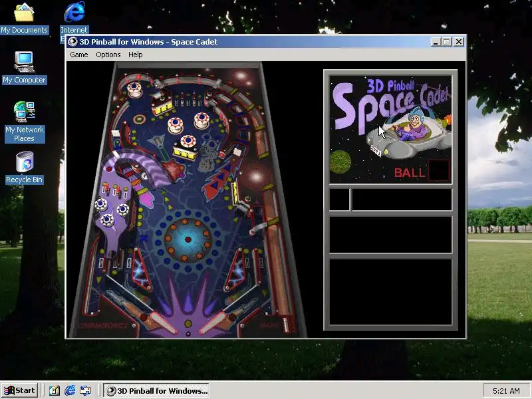Click the blue circular wormhole center
The width and height of the screenshot is (532, 399).
(188, 239)
